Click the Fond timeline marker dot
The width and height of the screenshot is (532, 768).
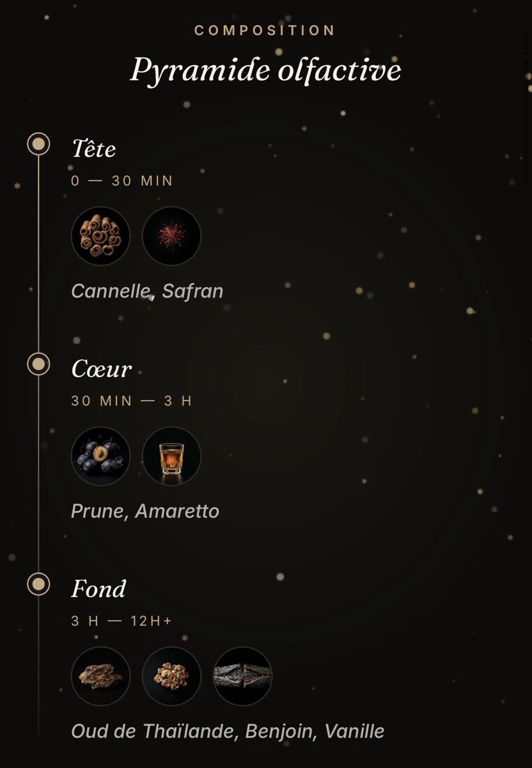pyautogui.click(x=38, y=584)
